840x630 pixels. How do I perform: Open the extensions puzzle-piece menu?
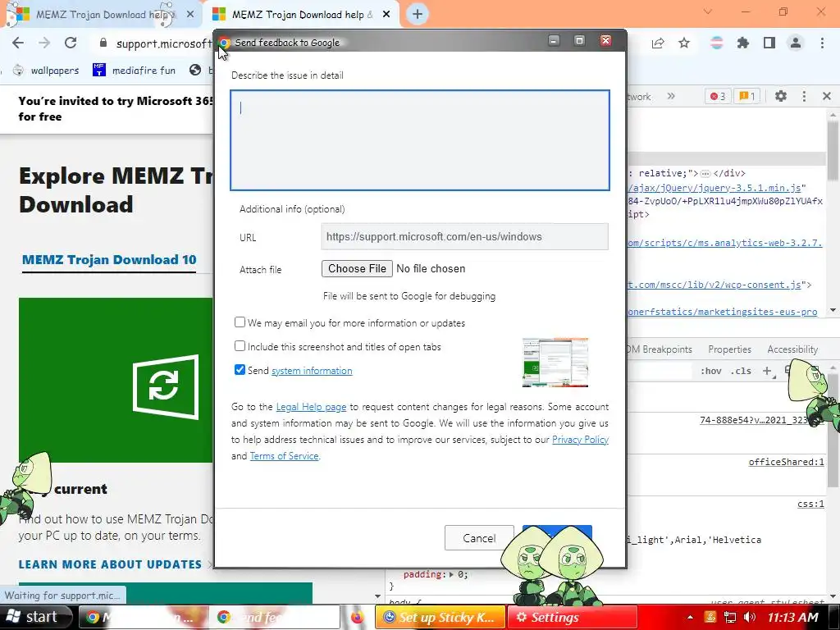pos(742,43)
